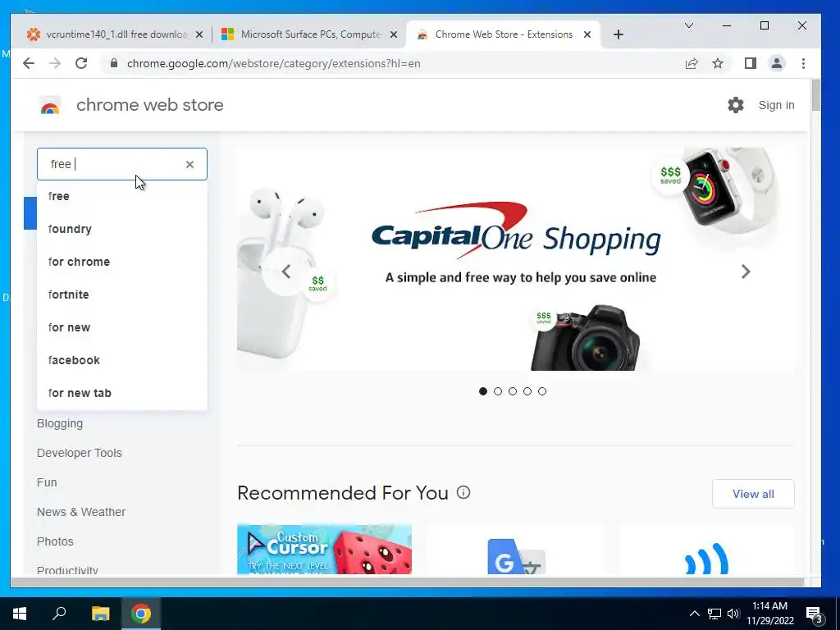Image resolution: width=840 pixels, height=630 pixels.
Task: Open the Photos category
Action: pyautogui.click(x=55, y=541)
